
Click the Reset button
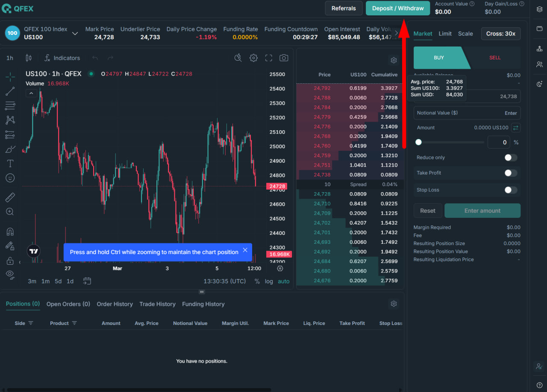[x=428, y=211]
